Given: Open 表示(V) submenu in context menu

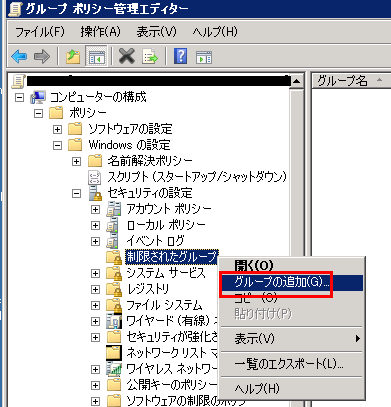Looking at the screenshot, I should (x=291, y=339).
